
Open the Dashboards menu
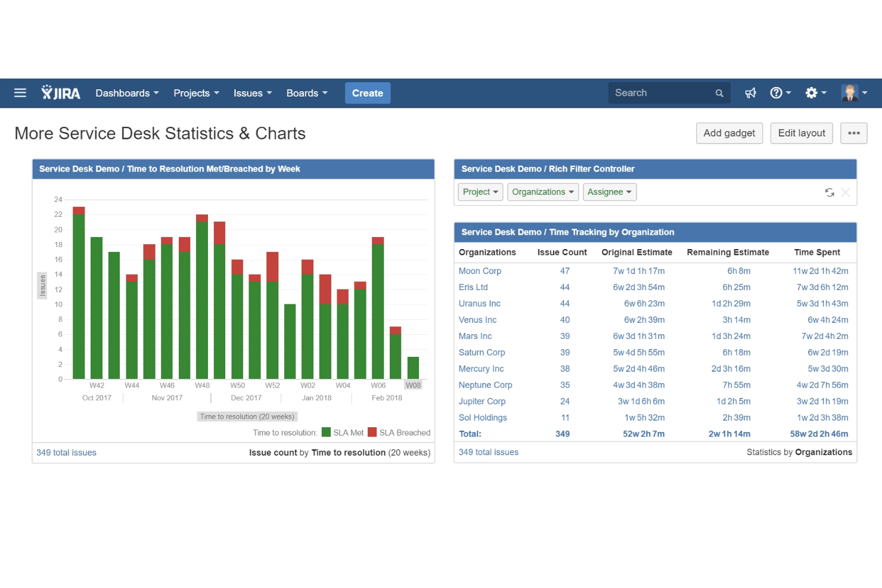pos(126,93)
